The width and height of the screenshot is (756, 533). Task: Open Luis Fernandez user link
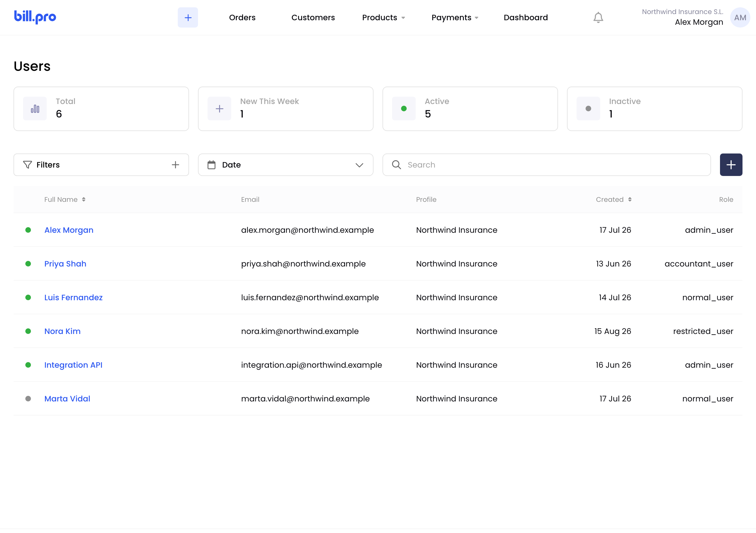click(73, 297)
